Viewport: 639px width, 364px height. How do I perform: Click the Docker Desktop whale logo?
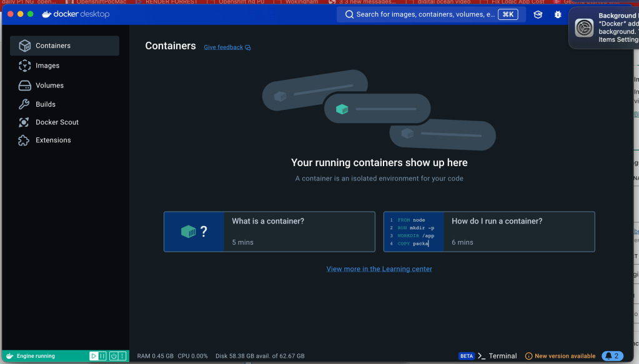tap(47, 14)
